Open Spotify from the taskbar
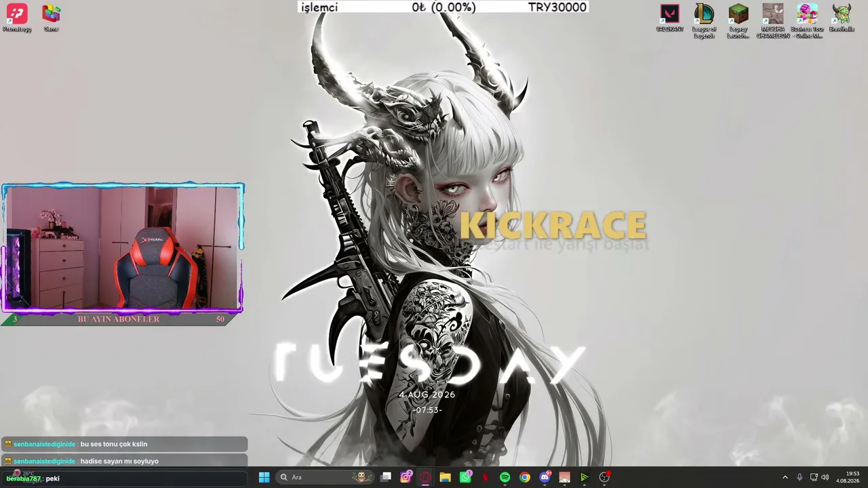This screenshot has height=488, width=868. pyautogui.click(x=505, y=477)
